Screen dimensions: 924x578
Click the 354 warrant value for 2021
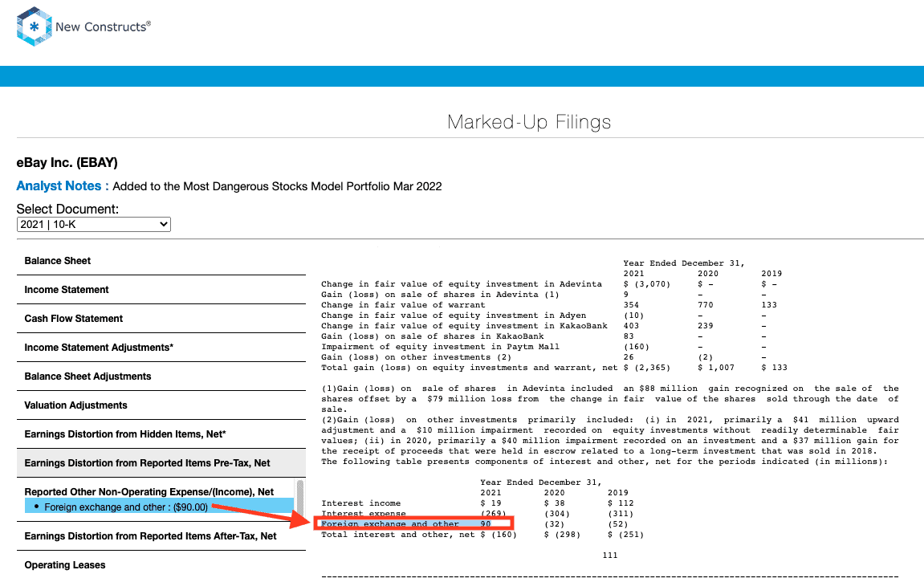(x=631, y=304)
